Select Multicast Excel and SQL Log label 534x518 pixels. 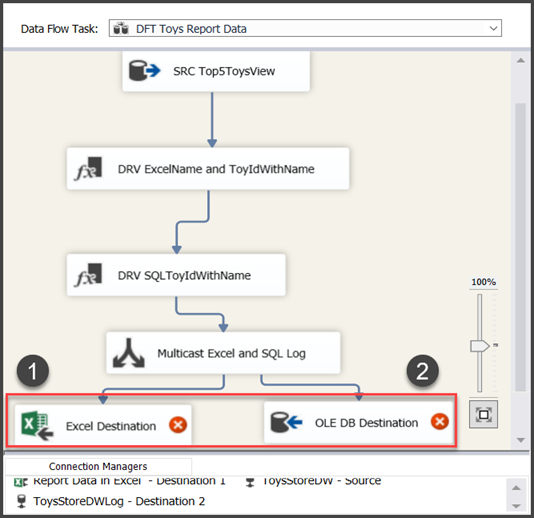coord(231,354)
